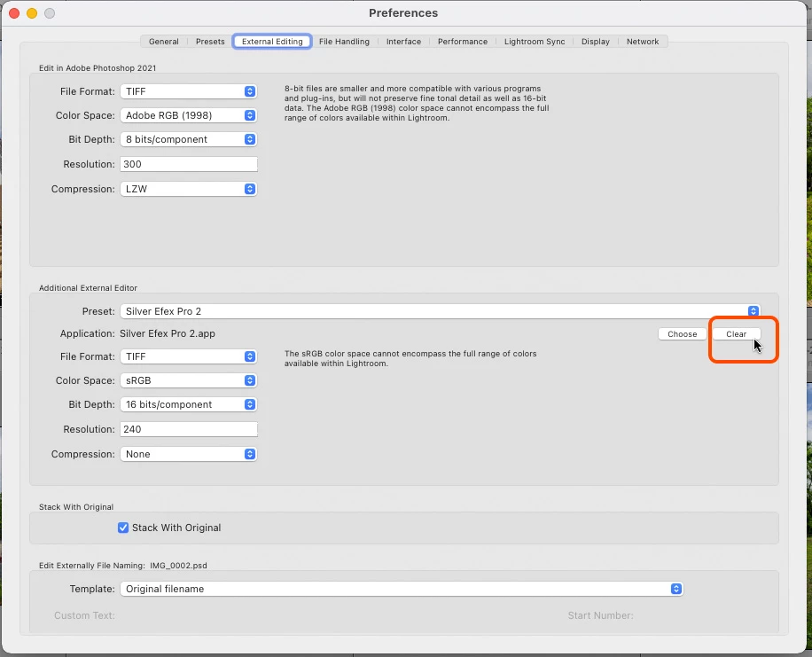Select the Display tab
This screenshot has height=657, width=812.
point(596,42)
